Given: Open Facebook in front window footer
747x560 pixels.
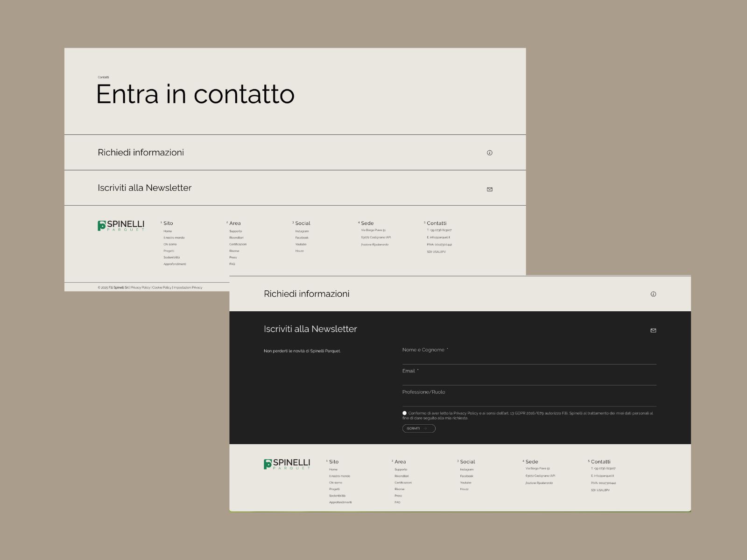Looking at the screenshot, I should 466,476.
